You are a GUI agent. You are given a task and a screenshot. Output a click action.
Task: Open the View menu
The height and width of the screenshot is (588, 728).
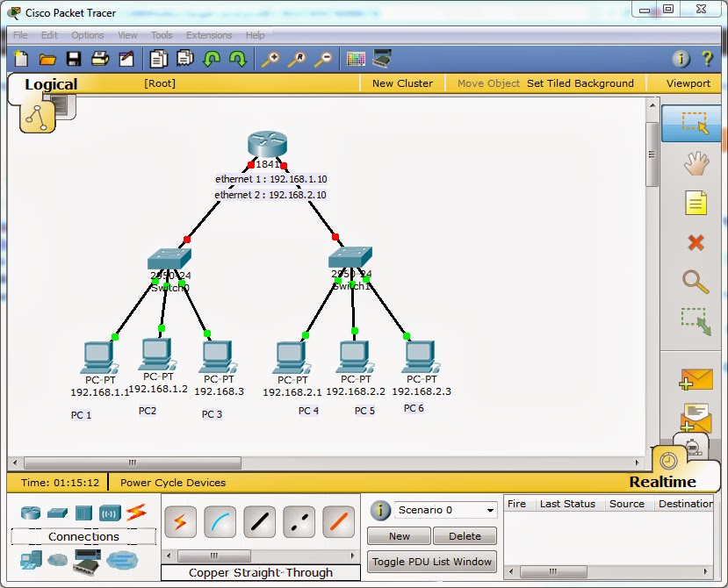pos(127,35)
